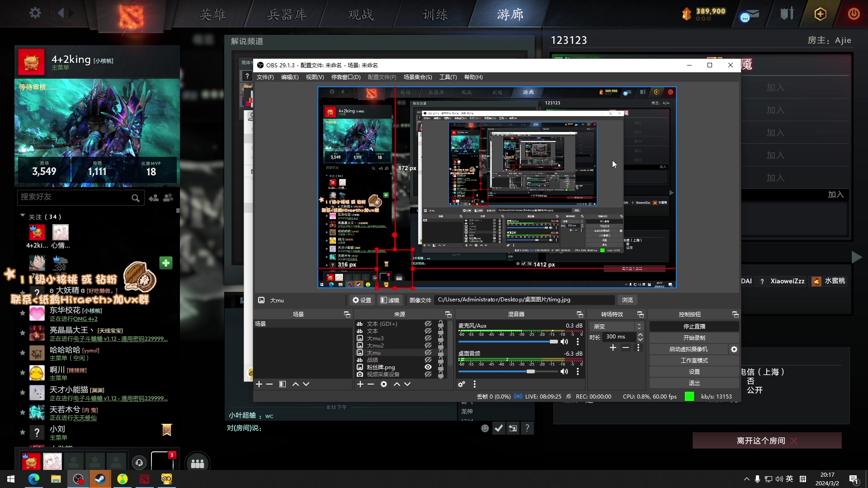
Task: Remove the current scene transition
Action: click(x=626, y=347)
